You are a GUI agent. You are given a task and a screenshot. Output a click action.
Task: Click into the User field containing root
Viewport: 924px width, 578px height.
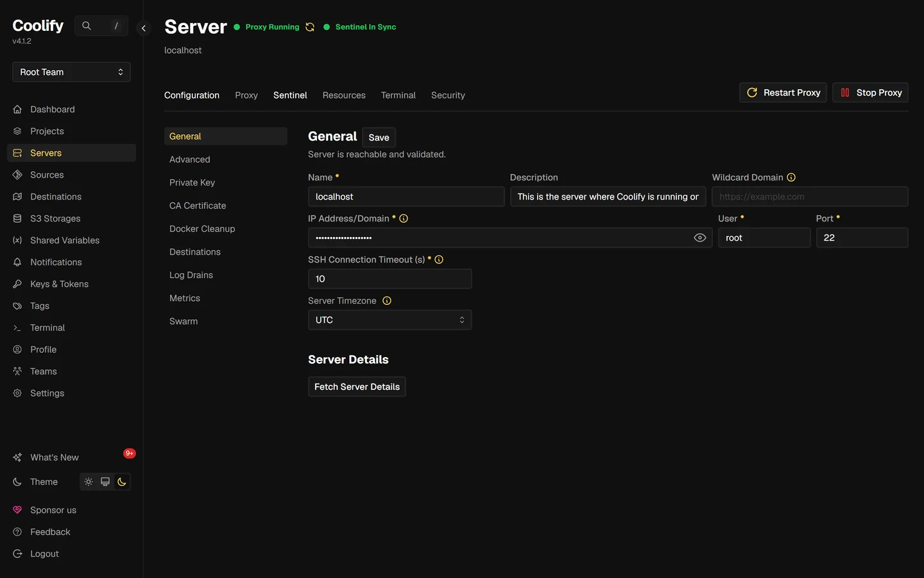click(x=764, y=238)
